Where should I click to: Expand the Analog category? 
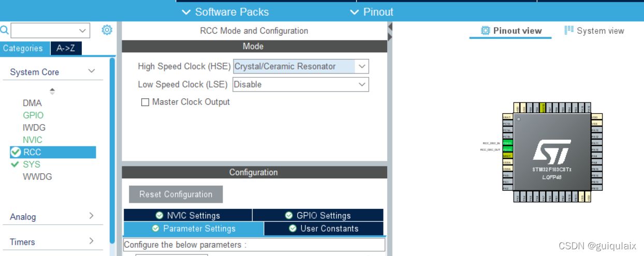(92, 216)
